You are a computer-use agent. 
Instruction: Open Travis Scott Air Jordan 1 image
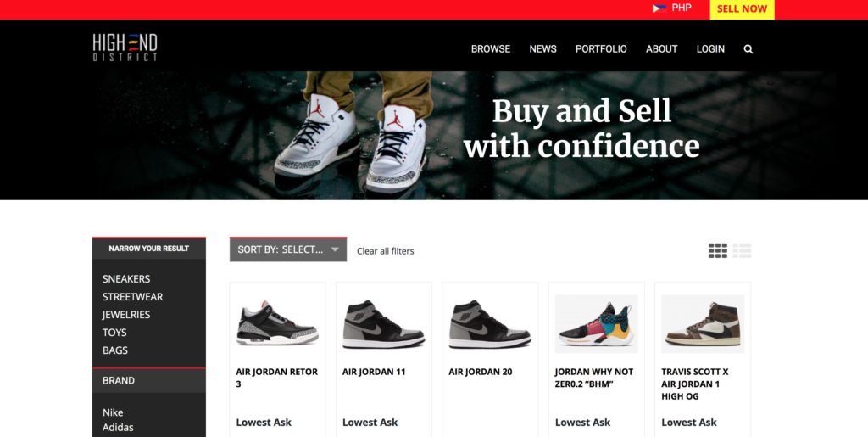[703, 323]
